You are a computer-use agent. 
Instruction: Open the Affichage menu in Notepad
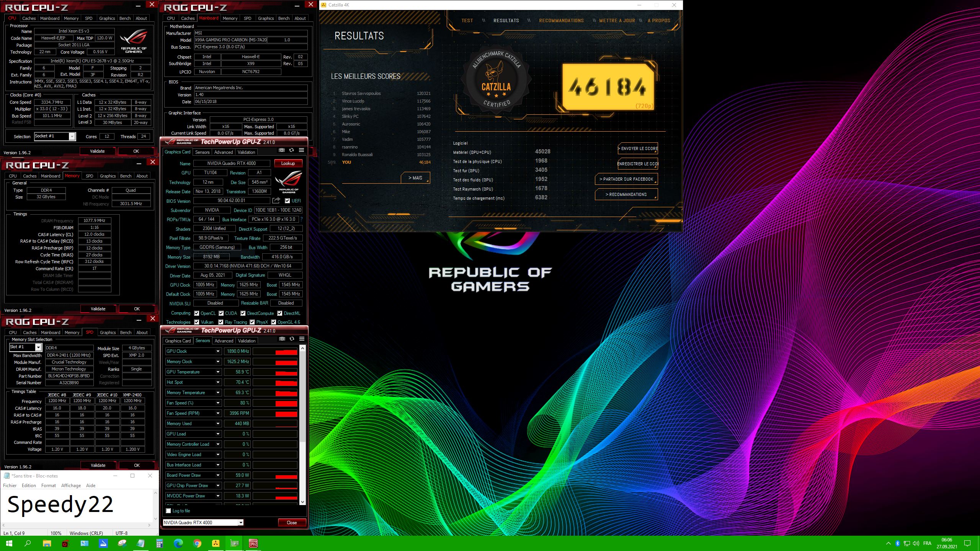click(x=71, y=485)
